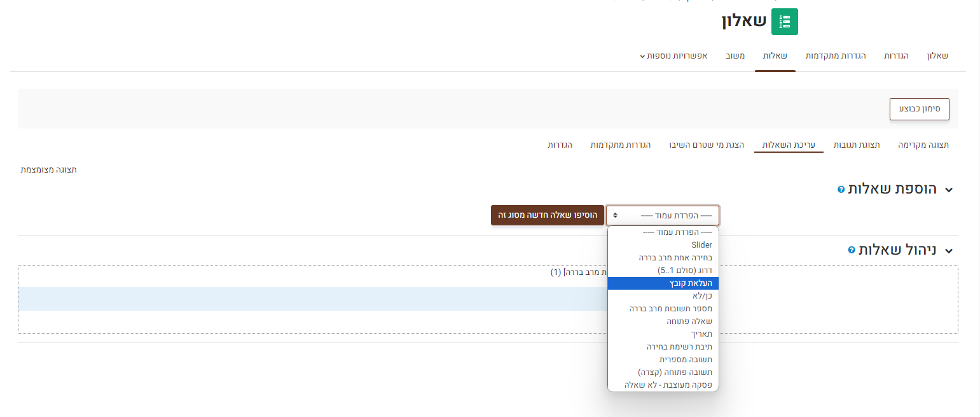Go to תצוגה מקדימה sub-tab

click(x=923, y=145)
